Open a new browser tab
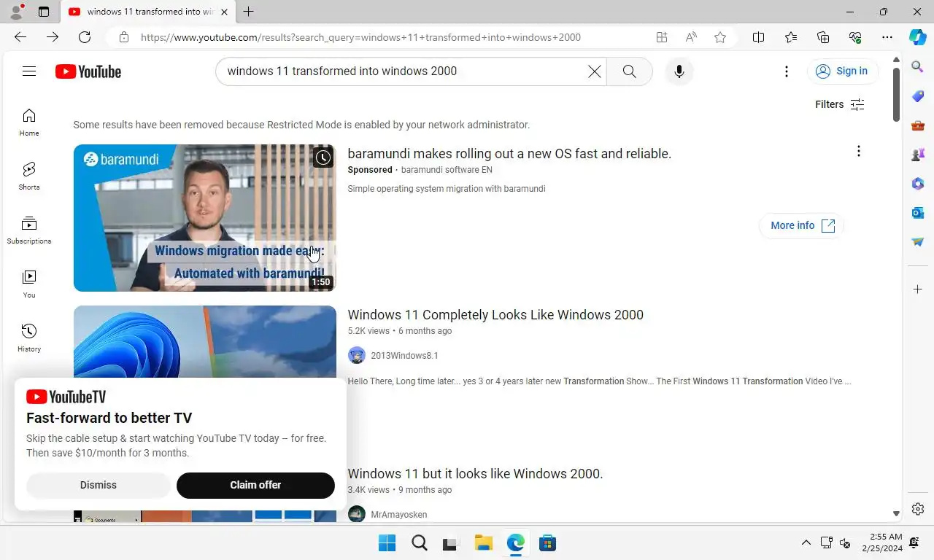Image resolution: width=934 pixels, height=560 pixels. tap(249, 12)
